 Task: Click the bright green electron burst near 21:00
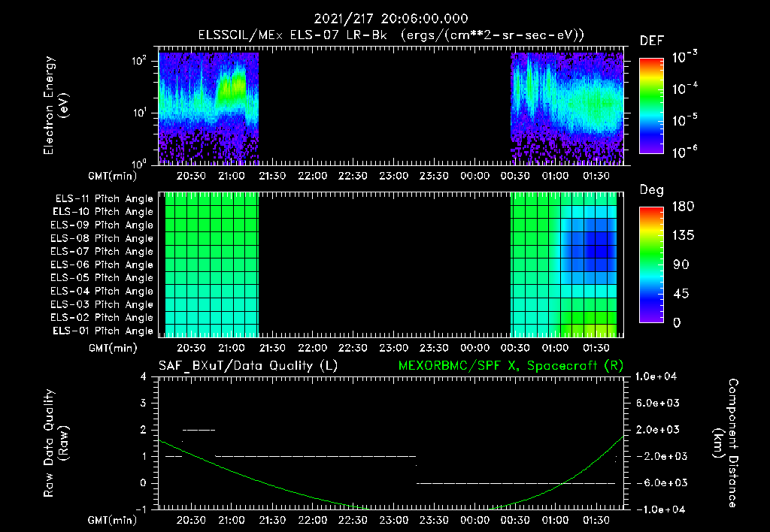[232, 89]
